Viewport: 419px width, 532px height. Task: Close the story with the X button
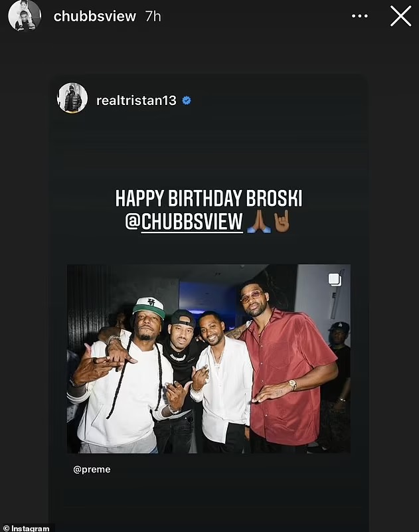pyautogui.click(x=400, y=16)
